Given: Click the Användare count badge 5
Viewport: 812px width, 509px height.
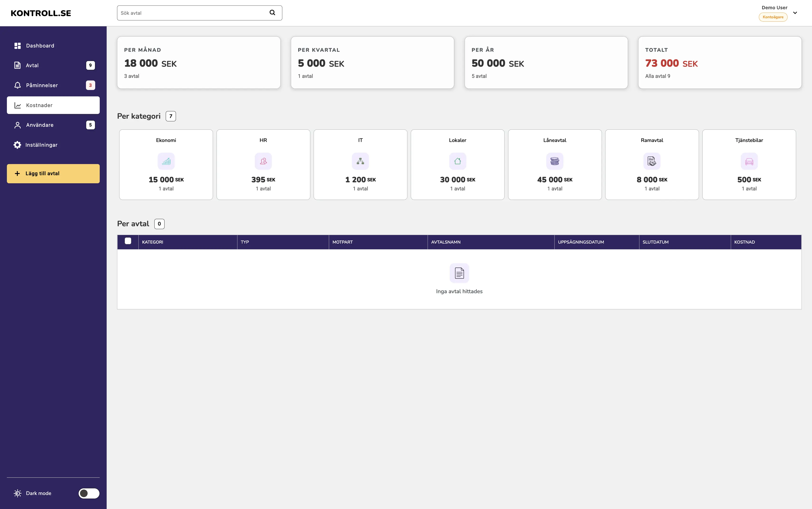Looking at the screenshot, I should 90,125.
